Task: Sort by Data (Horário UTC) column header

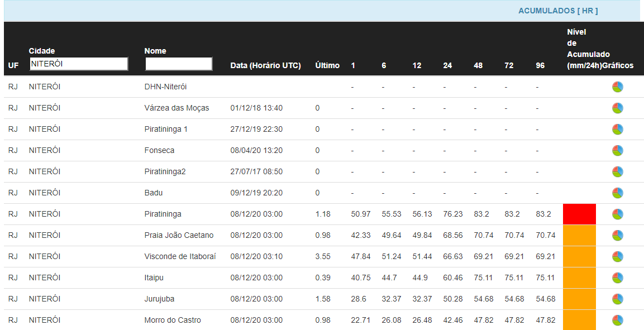Action: [x=265, y=66]
